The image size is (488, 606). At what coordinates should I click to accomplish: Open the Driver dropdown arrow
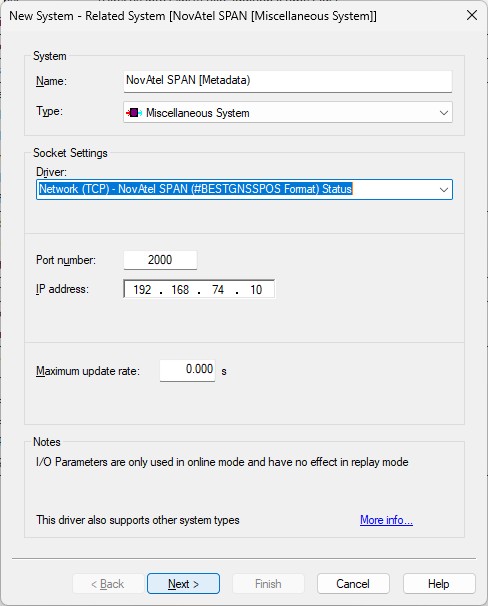tap(444, 190)
